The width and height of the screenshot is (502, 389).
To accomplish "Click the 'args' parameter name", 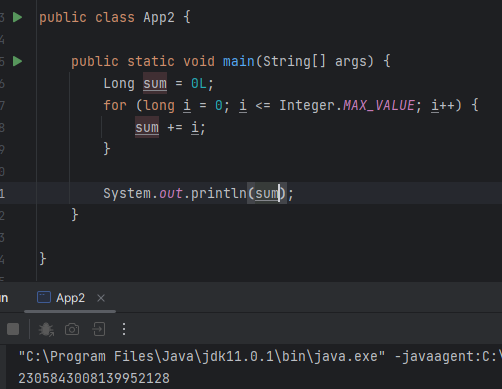I will [x=351, y=61].
